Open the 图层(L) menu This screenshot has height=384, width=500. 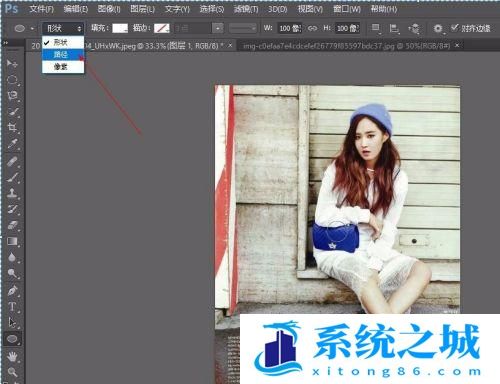click(x=142, y=9)
